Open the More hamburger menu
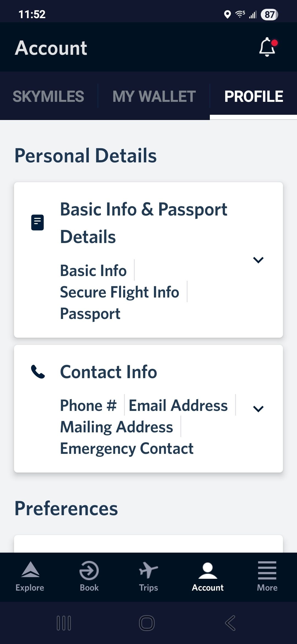Image resolution: width=297 pixels, height=644 pixels. tap(267, 570)
